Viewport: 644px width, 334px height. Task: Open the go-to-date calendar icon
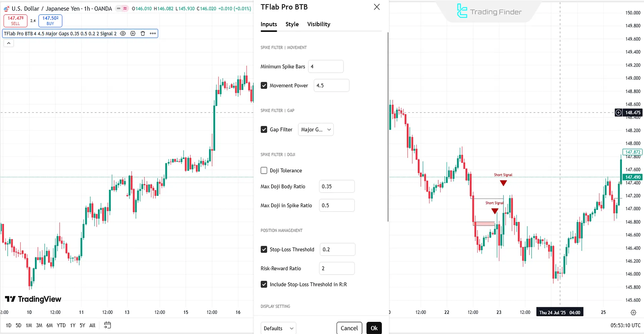point(107,325)
